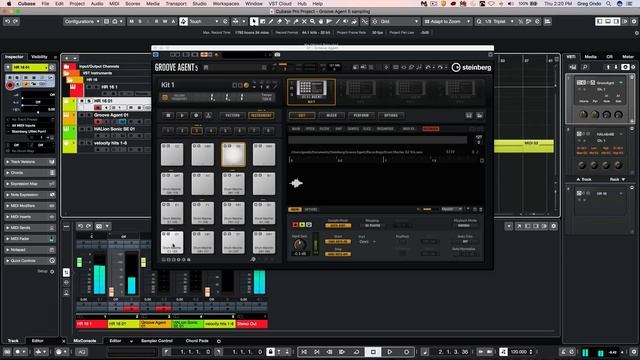Mute the HALion Sonic SE 01 track

(82, 129)
